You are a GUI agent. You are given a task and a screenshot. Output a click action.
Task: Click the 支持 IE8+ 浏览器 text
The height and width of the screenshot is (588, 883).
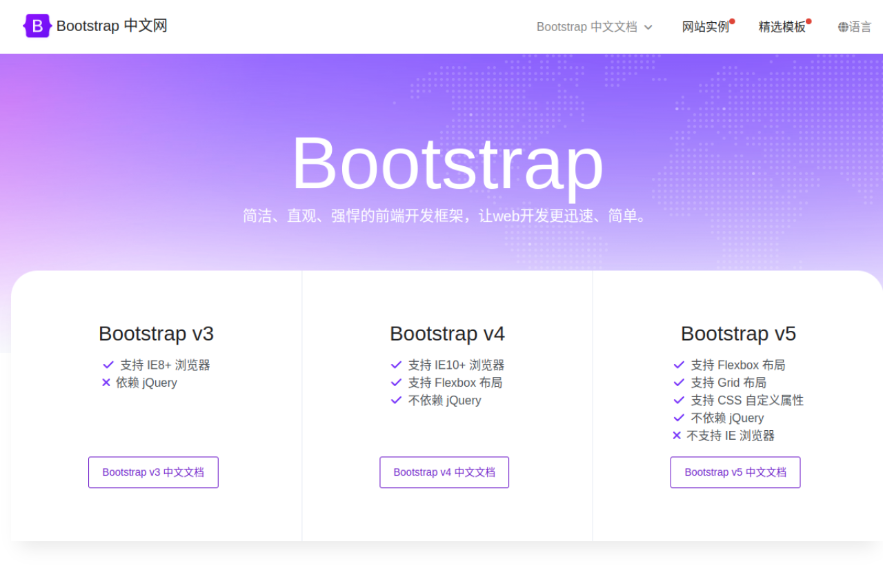point(166,365)
